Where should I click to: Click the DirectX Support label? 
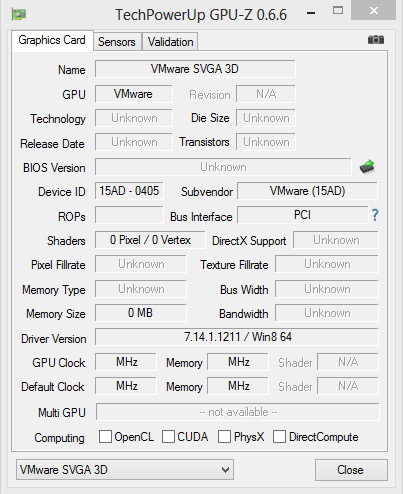[249, 241]
